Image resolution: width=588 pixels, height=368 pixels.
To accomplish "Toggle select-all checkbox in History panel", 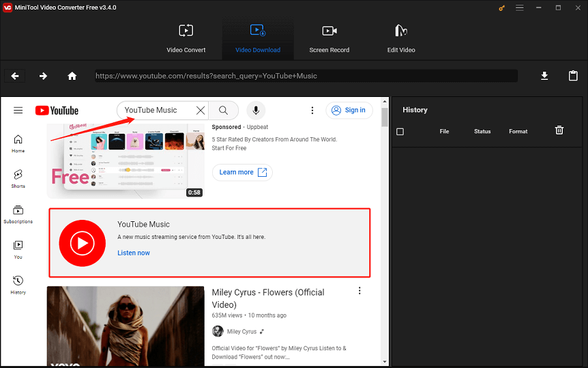I will [400, 132].
